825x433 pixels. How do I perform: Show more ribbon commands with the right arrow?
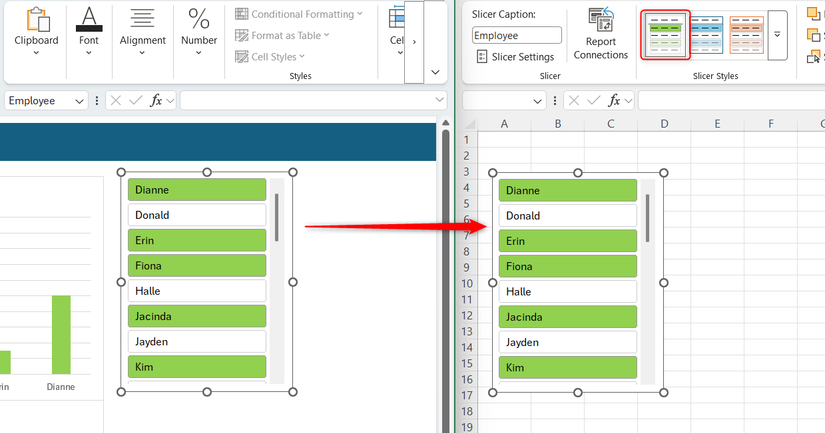[x=414, y=42]
